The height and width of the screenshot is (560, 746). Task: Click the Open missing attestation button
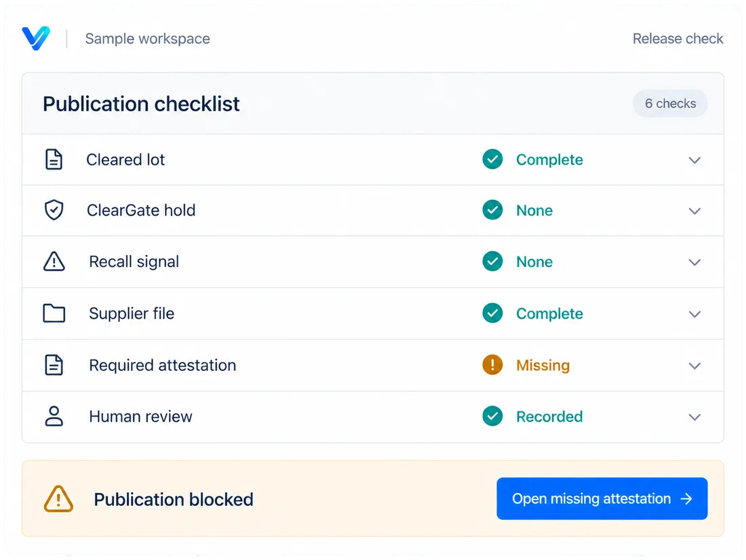tap(602, 498)
